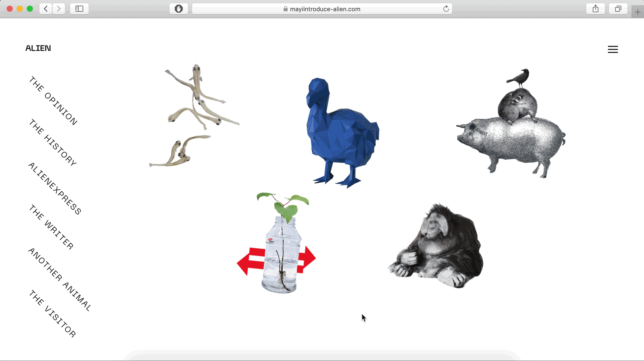The height and width of the screenshot is (361, 644).
Task: Open the hamburger menu on the page
Action: (613, 50)
